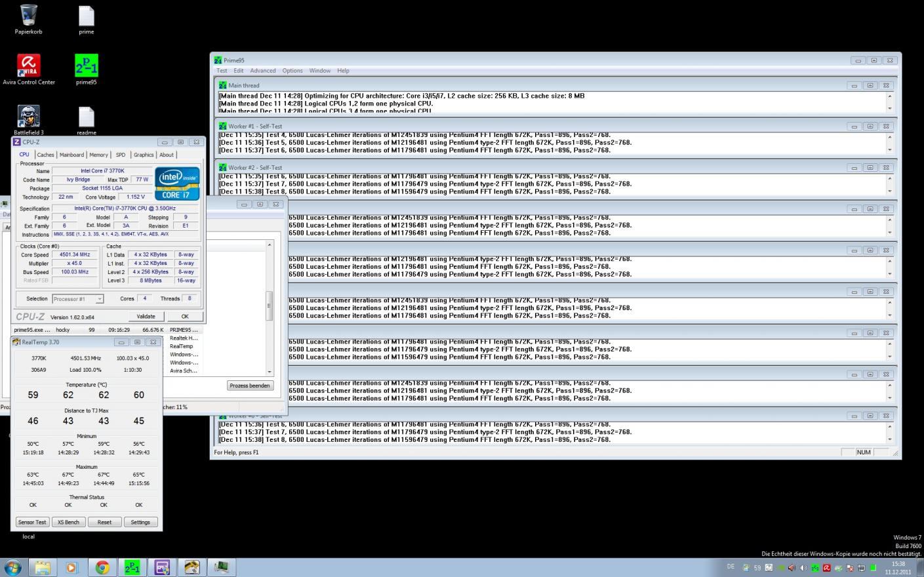Screen dimensions: 924x577
Task: Click the OK button in CPU-Z
Action: tap(185, 316)
